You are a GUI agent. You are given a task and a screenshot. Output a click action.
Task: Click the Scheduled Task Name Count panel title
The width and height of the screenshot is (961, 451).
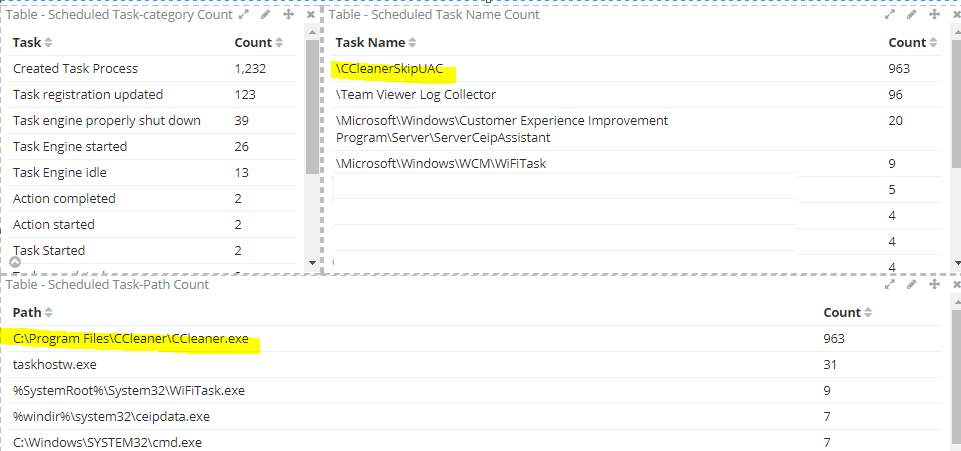[x=434, y=15]
